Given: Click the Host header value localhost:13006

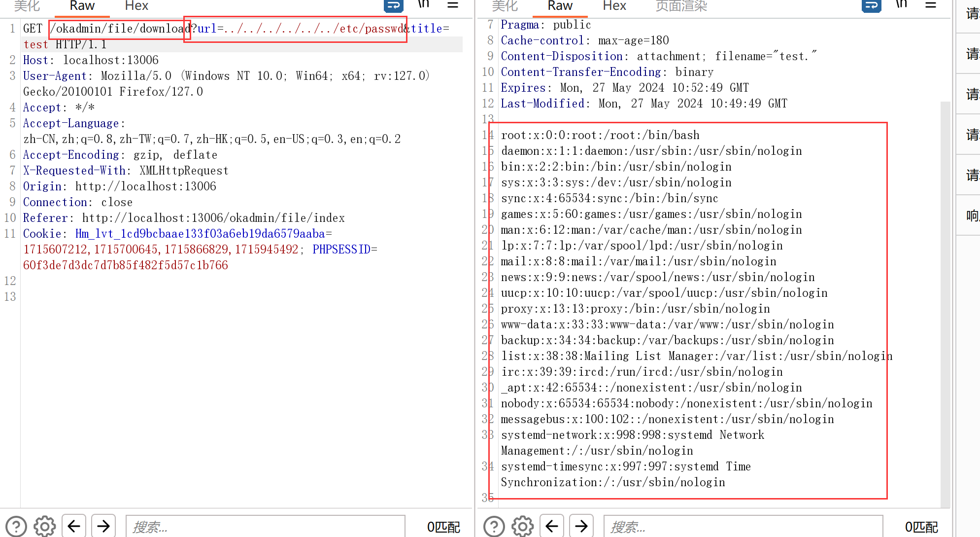Looking at the screenshot, I should click(x=111, y=60).
